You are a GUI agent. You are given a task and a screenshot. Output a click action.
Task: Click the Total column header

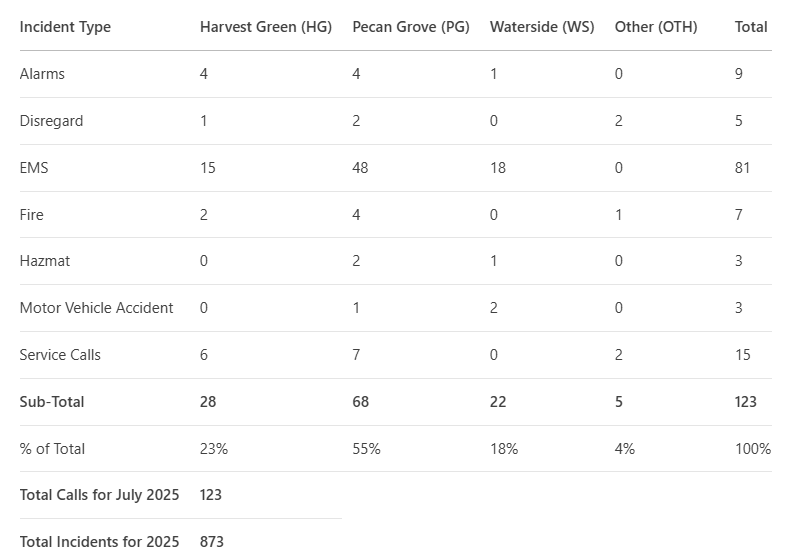[x=751, y=27]
